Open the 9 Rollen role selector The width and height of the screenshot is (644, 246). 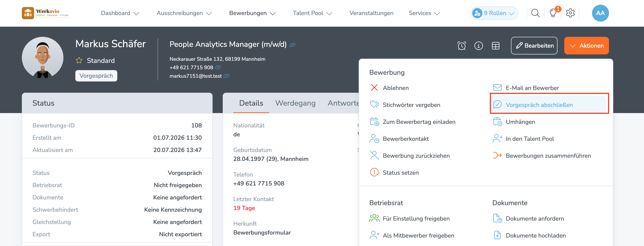pos(494,13)
